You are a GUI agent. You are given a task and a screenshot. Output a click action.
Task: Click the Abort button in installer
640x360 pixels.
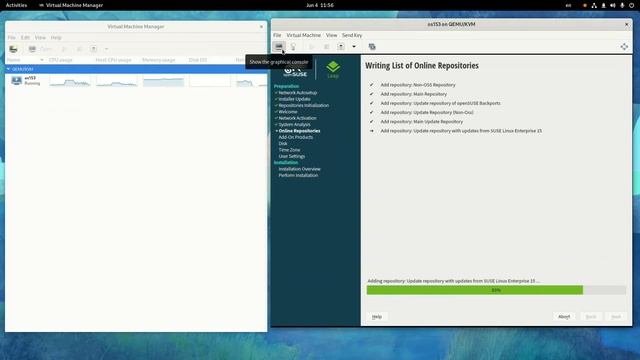coord(564,317)
